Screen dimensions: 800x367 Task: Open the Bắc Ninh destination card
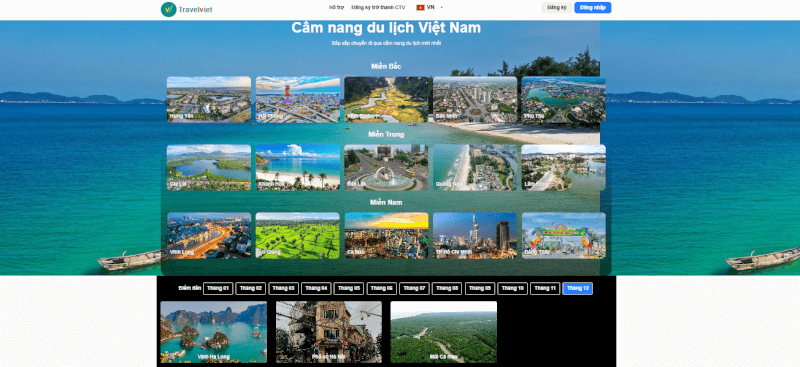point(475,100)
